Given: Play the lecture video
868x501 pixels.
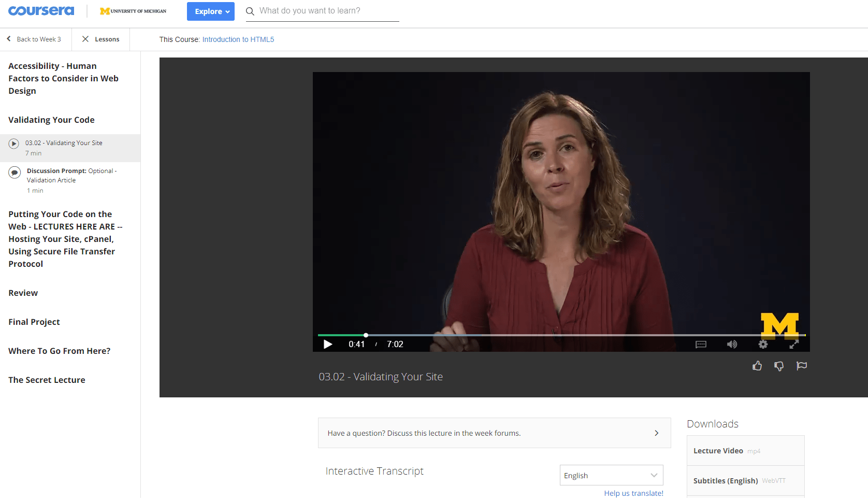Looking at the screenshot, I should [328, 344].
